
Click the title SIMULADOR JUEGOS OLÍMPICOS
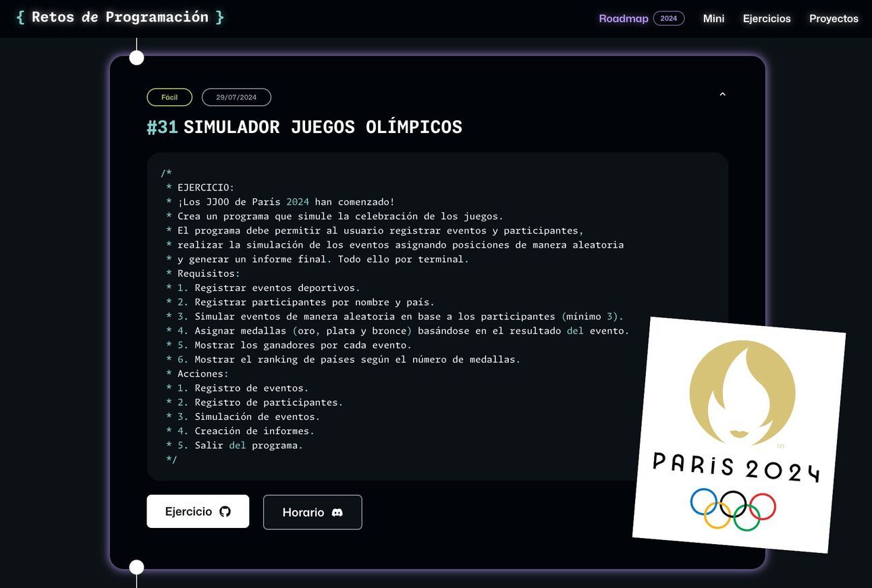click(323, 127)
